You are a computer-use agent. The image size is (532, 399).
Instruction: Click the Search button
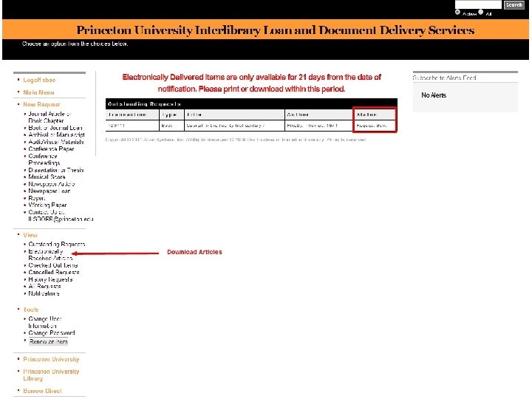coord(514,4)
